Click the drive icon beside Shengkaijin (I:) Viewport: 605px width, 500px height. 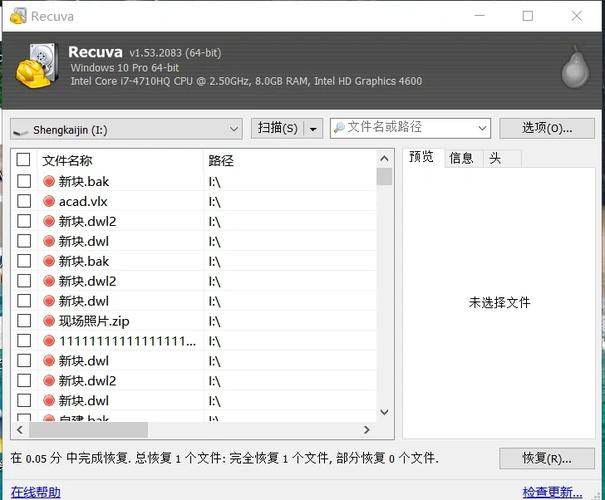[x=21, y=132]
